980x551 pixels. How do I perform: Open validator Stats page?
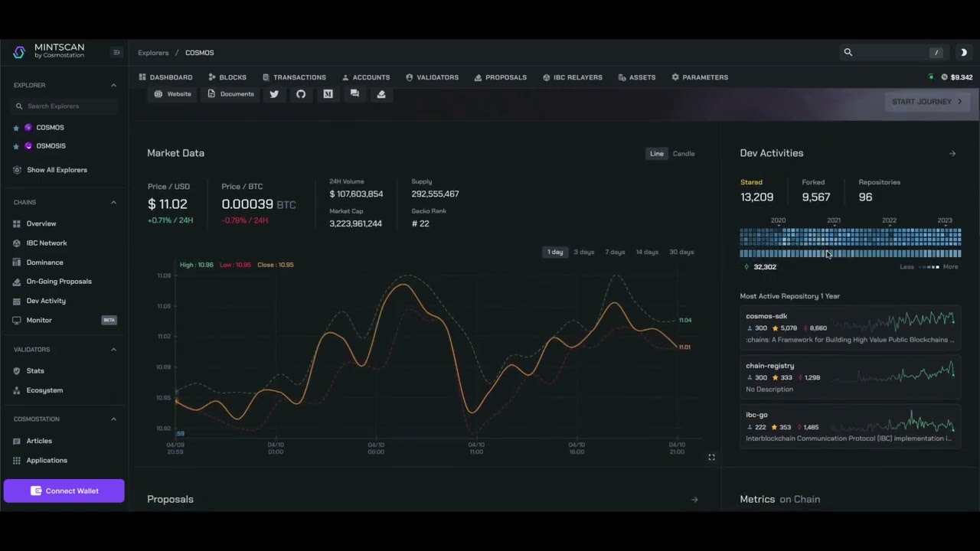35,370
